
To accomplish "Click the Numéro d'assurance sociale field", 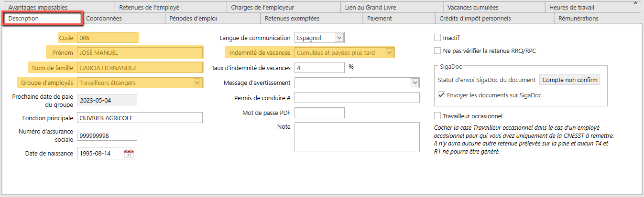I will (107, 135).
